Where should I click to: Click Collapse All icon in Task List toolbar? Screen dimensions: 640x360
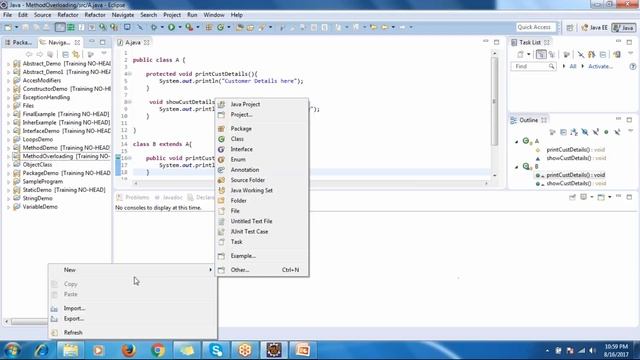(x=603, y=54)
